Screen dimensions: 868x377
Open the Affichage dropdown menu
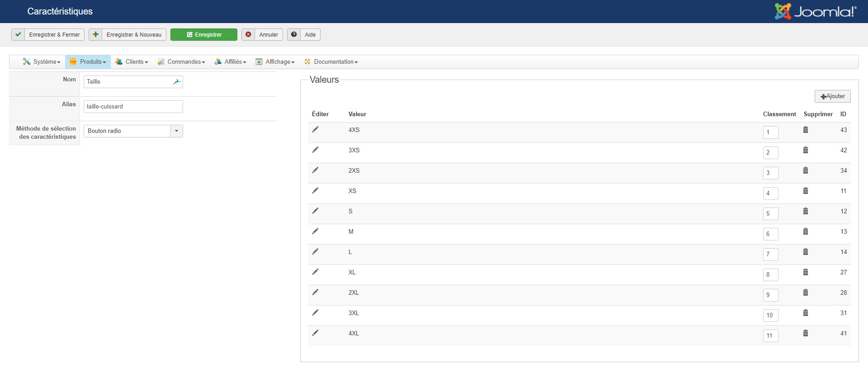pyautogui.click(x=275, y=62)
